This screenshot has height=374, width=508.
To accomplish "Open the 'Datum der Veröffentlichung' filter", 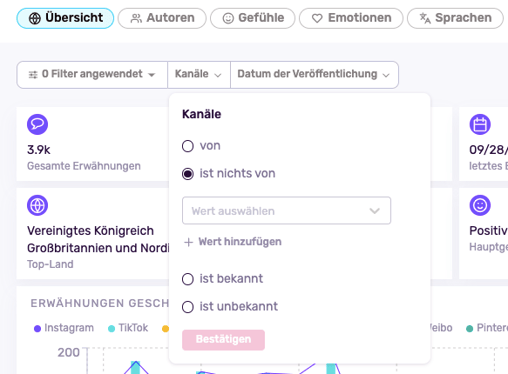I will pos(314,75).
